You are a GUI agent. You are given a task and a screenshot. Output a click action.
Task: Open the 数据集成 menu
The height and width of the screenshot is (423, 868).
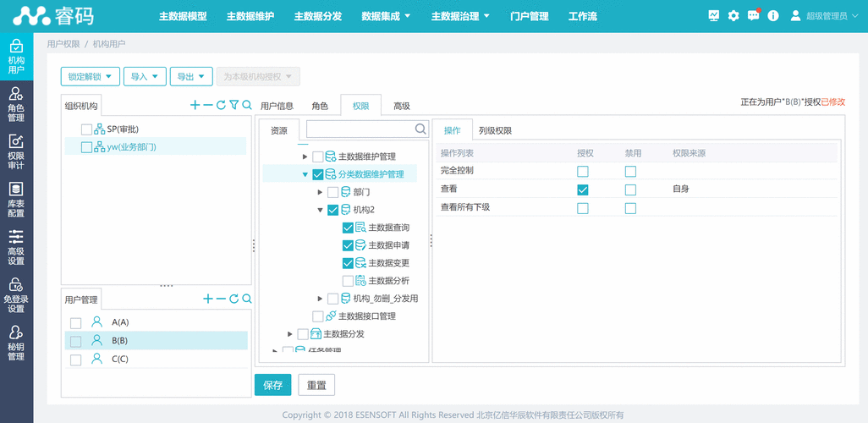386,16
